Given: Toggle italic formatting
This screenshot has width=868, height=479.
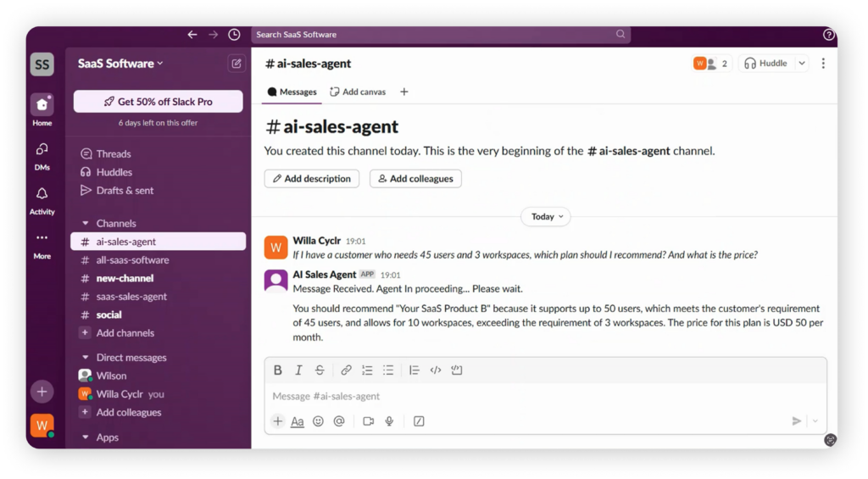Looking at the screenshot, I should tap(299, 370).
